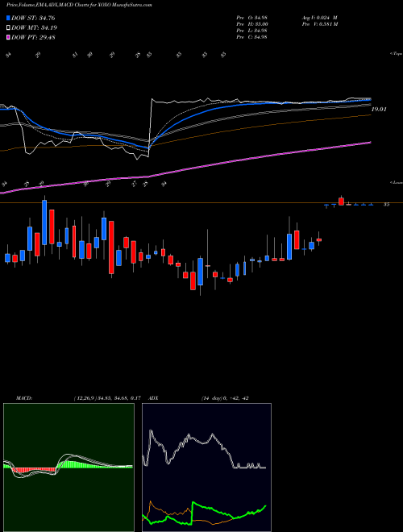
Task: Click the 'MACD:' panel heading
Action: (23, 398)
